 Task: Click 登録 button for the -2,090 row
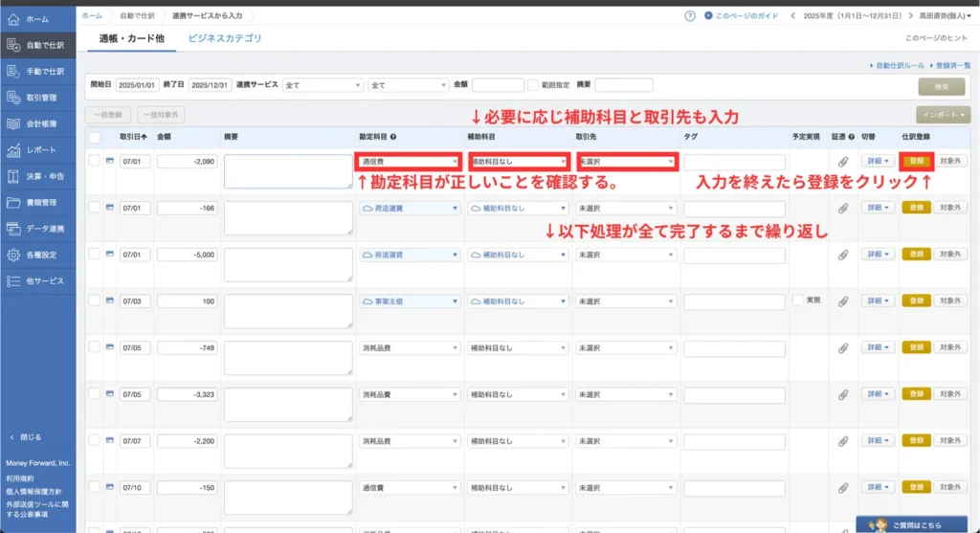(916, 161)
